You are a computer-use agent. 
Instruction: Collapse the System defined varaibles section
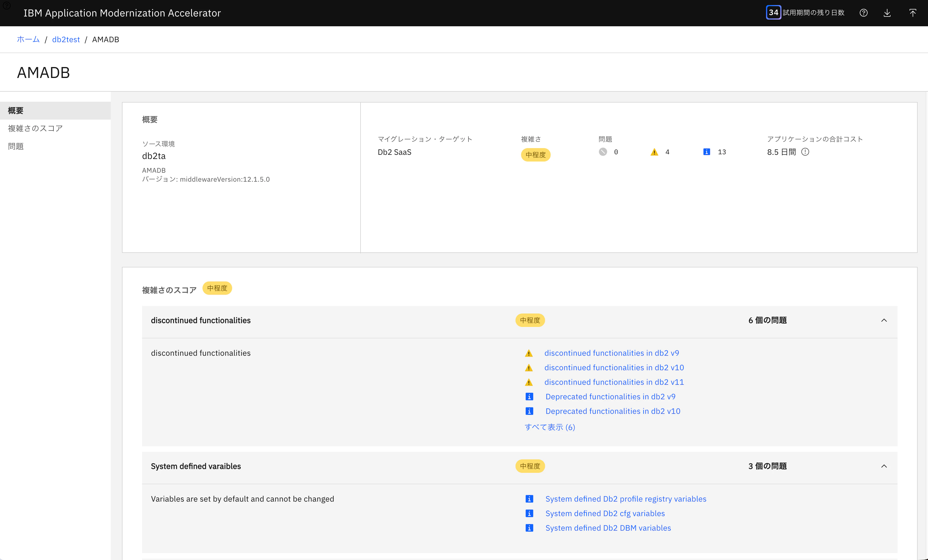point(884,466)
